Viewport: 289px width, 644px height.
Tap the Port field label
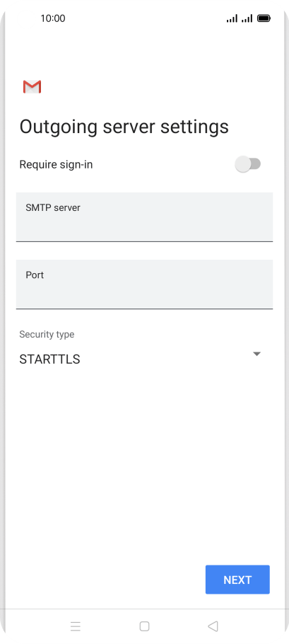(35, 275)
